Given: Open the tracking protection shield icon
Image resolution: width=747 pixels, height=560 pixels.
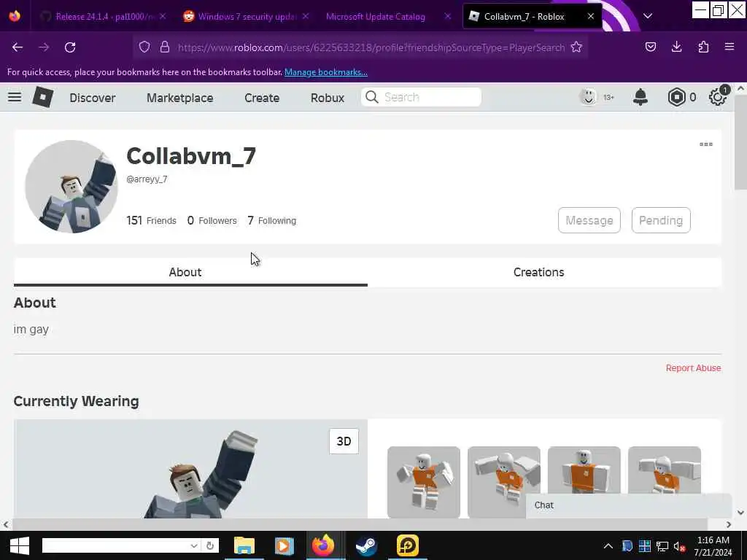Looking at the screenshot, I should 144,47.
